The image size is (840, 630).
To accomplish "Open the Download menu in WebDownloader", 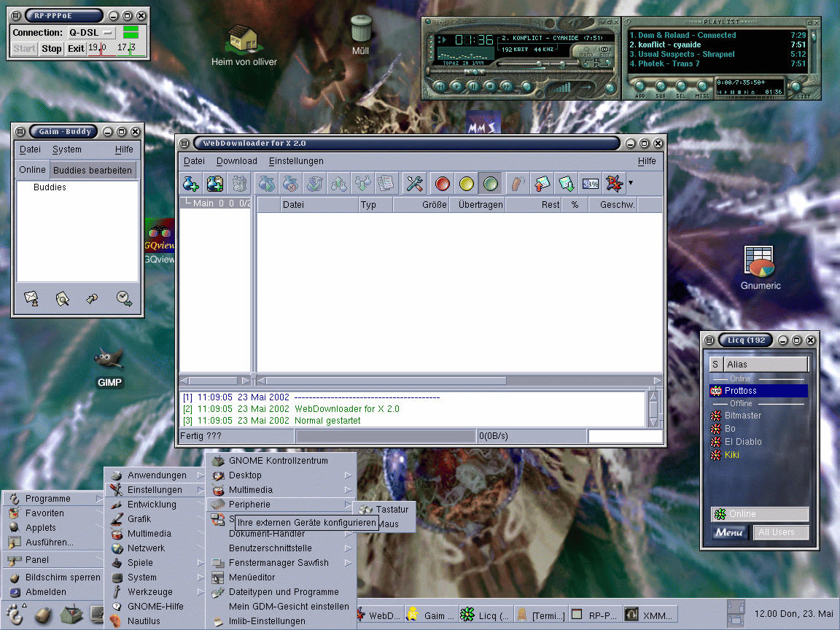I will tap(236, 160).
